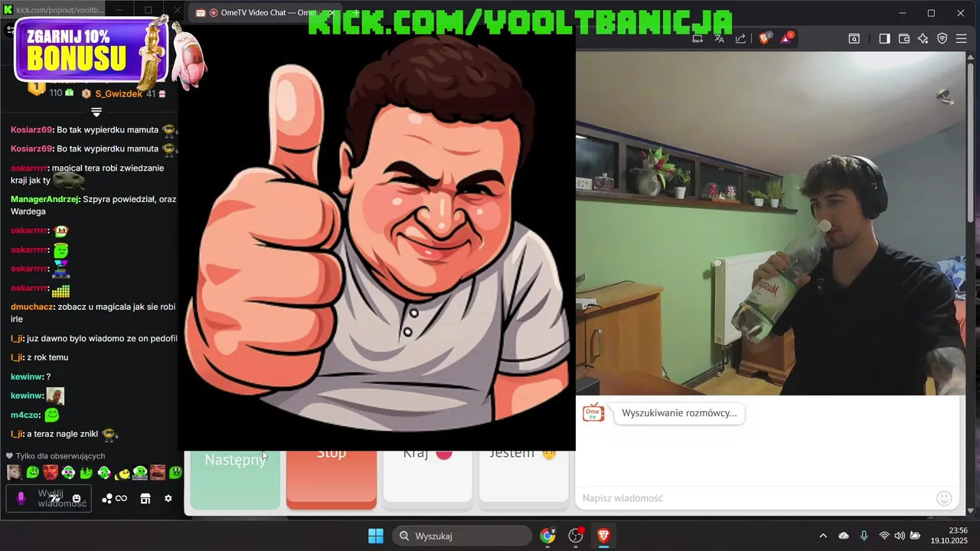This screenshot has height=551, width=980.
Task: Select the hamster emote in quick emotes row
Action: 15,472
